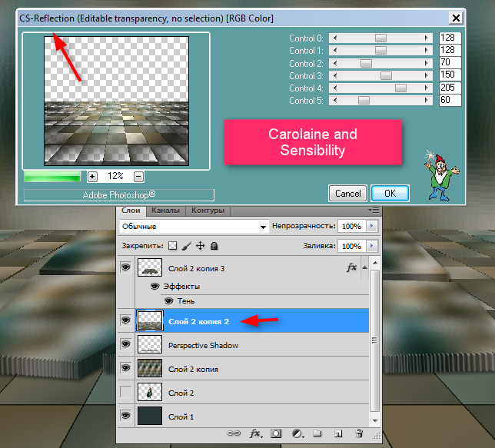
Task: Open the Заливка fill arrow
Action: pos(371,246)
